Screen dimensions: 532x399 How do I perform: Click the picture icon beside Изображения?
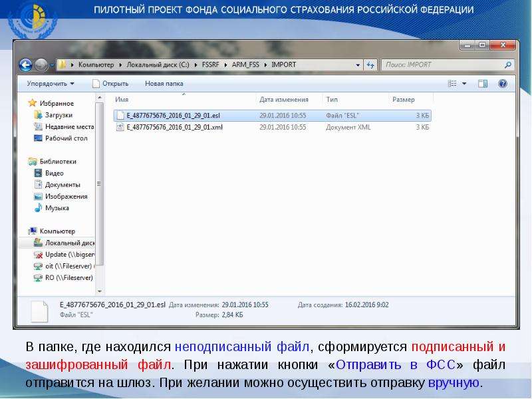coord(38,196)
